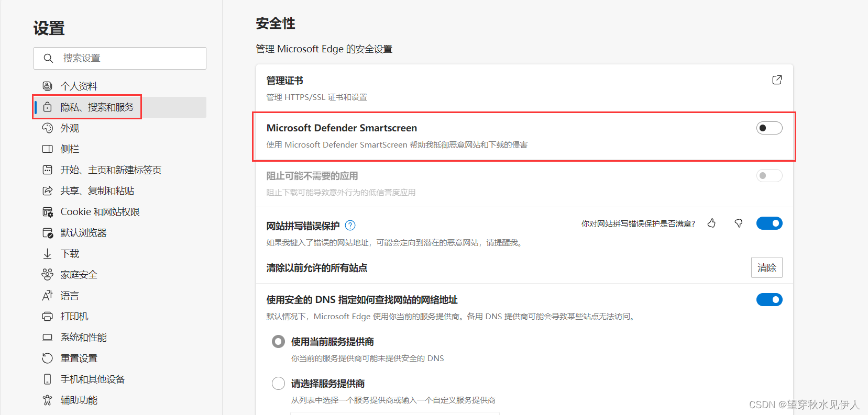868x415 pixels.
Task: Click the 侧栏 sidebar icon
Action: [47, 149]
